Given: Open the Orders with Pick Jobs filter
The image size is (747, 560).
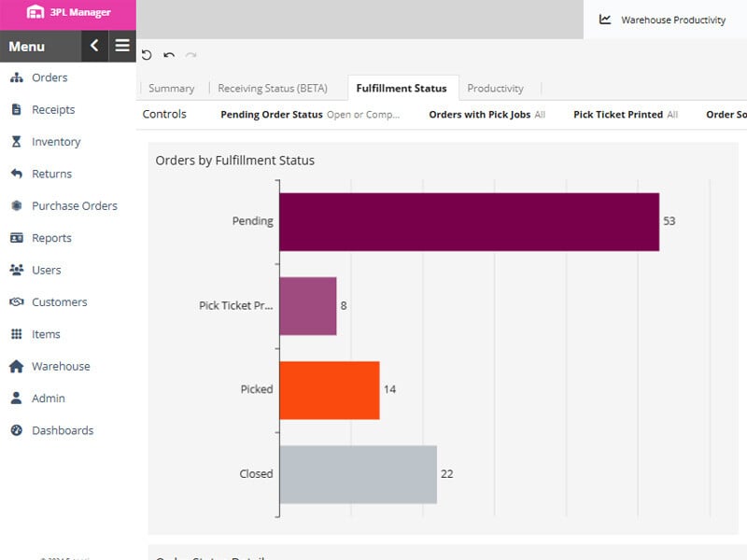Looking at the screenshot, I should 486,114.
